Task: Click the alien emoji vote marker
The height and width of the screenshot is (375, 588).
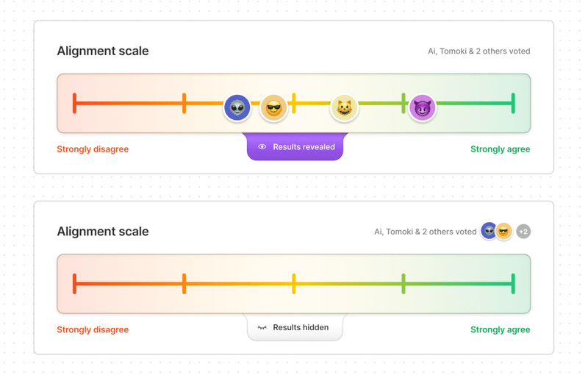Action: click(237, 108)
